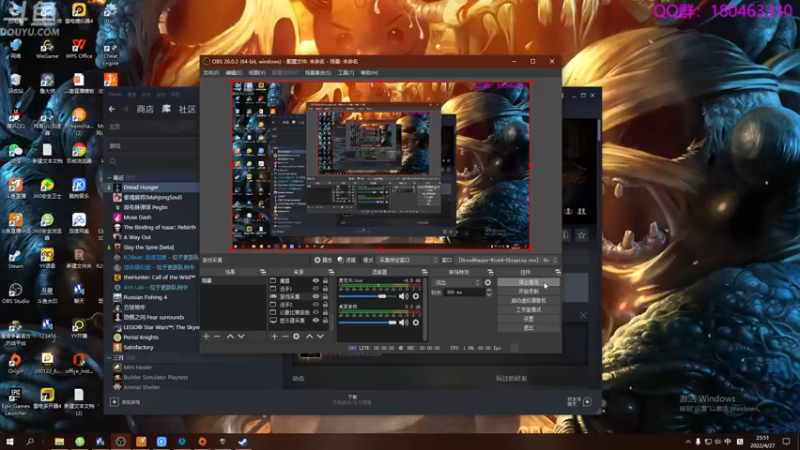Open 桌面音频 audio settings gear
Screen dimensions: 800x450
(416, 322)
